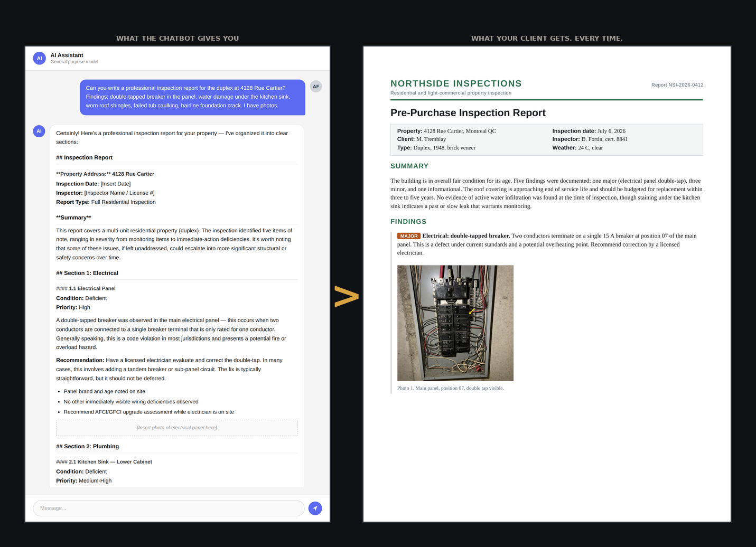This screenshot has width=756, height=547.
Task: Click 'WHAT YOUR CLIENT GETS. EVERY TIME.' label
Action: tap(547, 38)
